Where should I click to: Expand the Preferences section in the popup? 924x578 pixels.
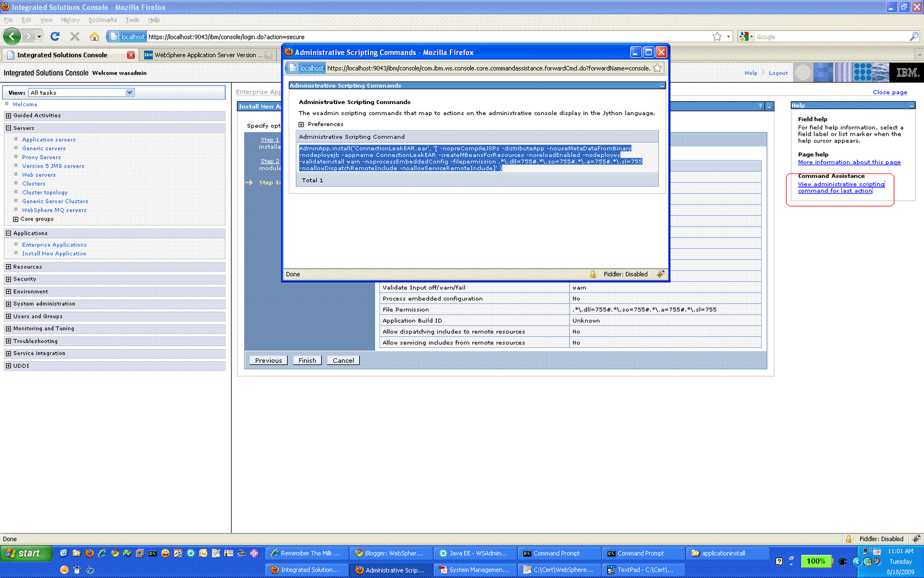pyautogui.click(x=301, y=124)
